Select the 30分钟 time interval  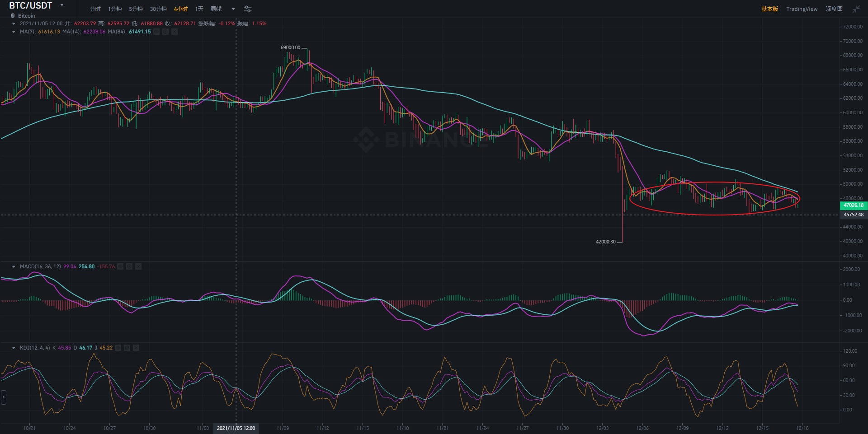tap(158, 9)
